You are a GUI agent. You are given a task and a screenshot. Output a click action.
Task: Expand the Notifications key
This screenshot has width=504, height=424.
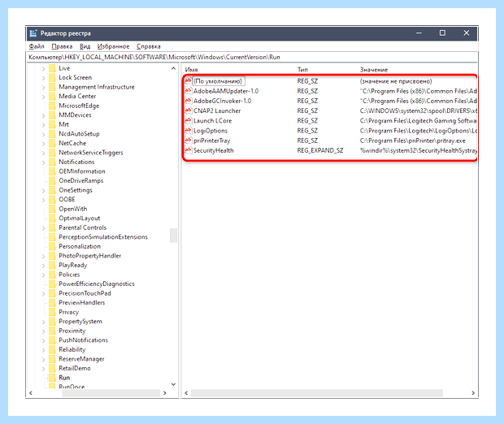[x=43, y=162]
